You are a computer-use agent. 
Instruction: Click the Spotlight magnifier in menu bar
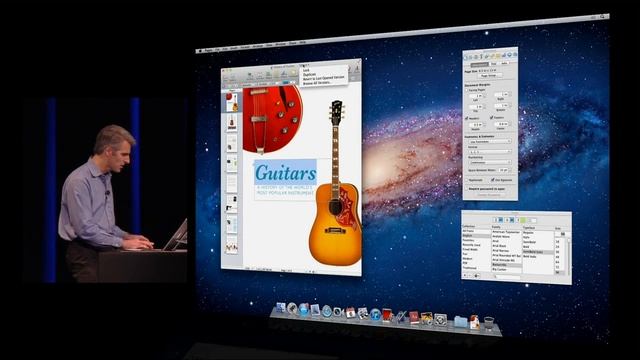[x=602, y=17]
